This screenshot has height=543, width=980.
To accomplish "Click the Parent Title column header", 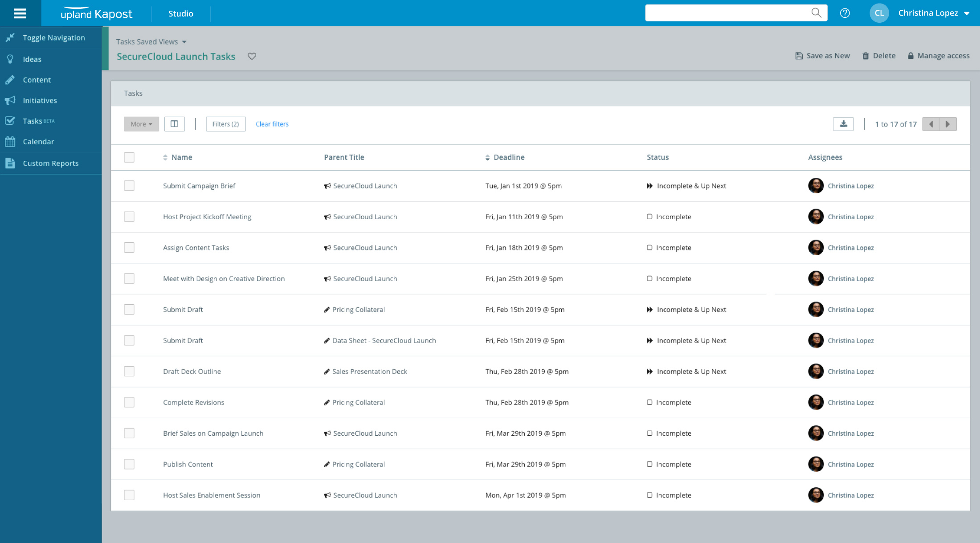I will (x=344, y=157).
